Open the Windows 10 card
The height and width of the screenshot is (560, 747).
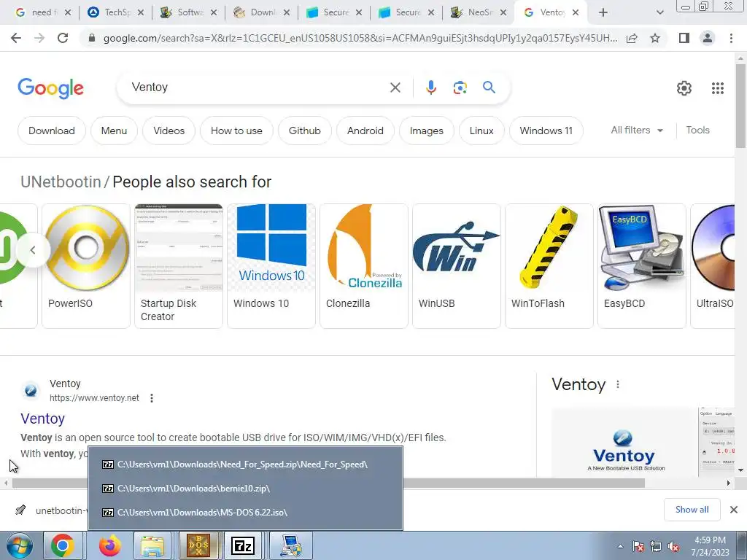pyautogui.click(x=271, y=265)
